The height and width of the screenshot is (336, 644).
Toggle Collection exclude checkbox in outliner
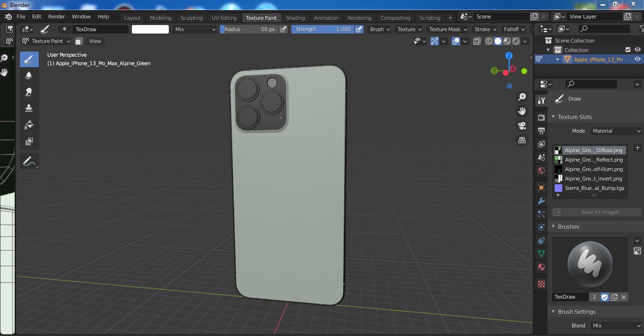628,50
